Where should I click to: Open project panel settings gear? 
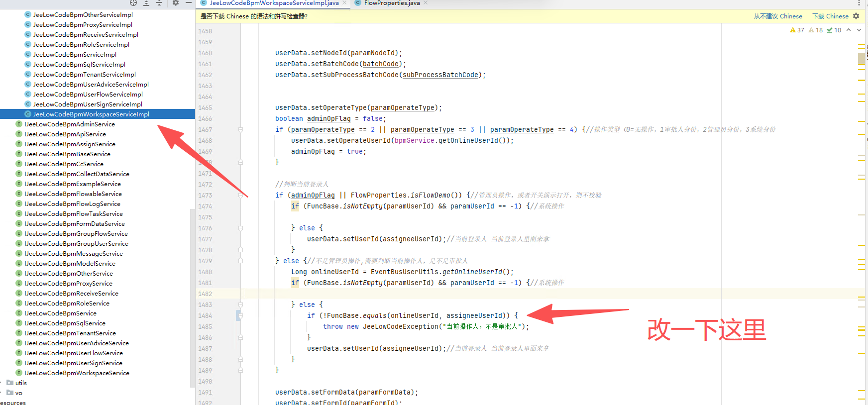click(176, 3)
